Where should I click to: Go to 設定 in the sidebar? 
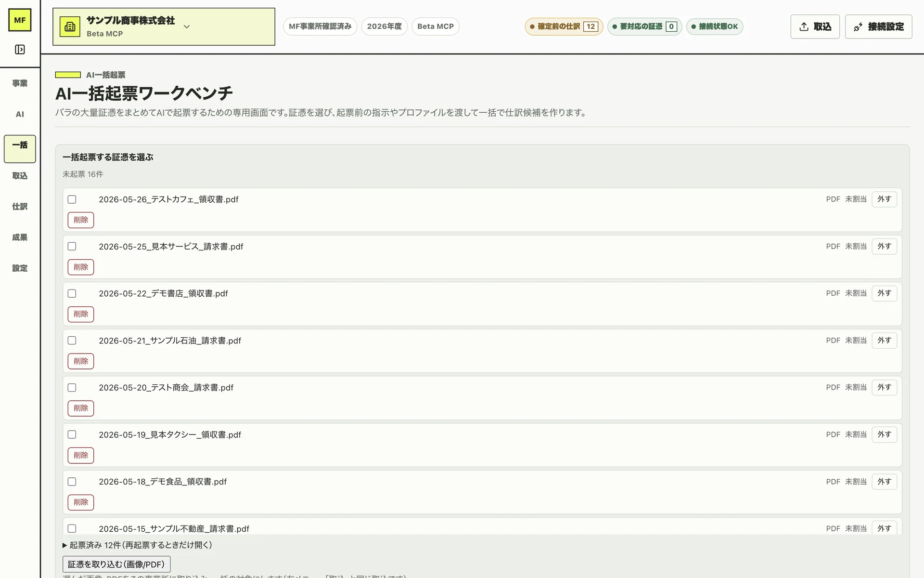point(20,268)
